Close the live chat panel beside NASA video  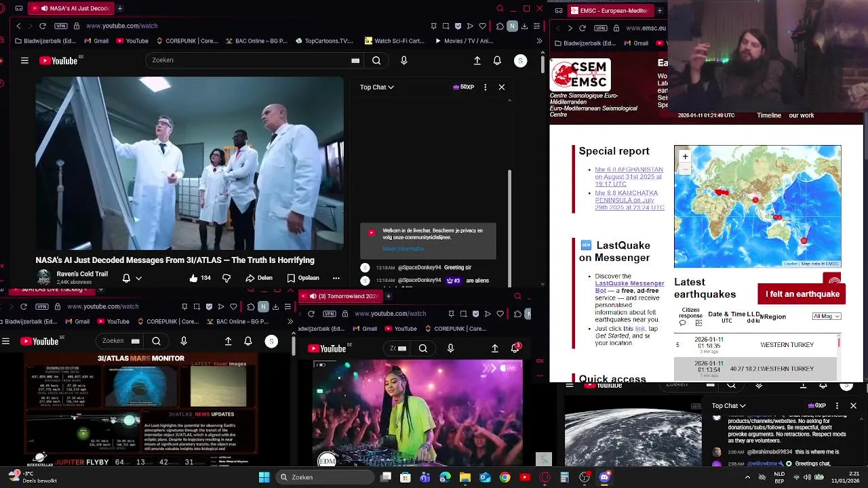[x=502, y=87]
